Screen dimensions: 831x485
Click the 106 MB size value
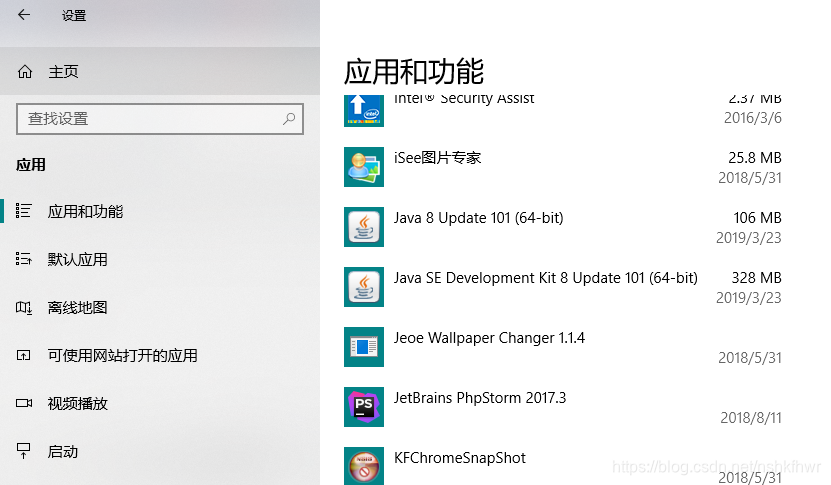pos(757,218)
